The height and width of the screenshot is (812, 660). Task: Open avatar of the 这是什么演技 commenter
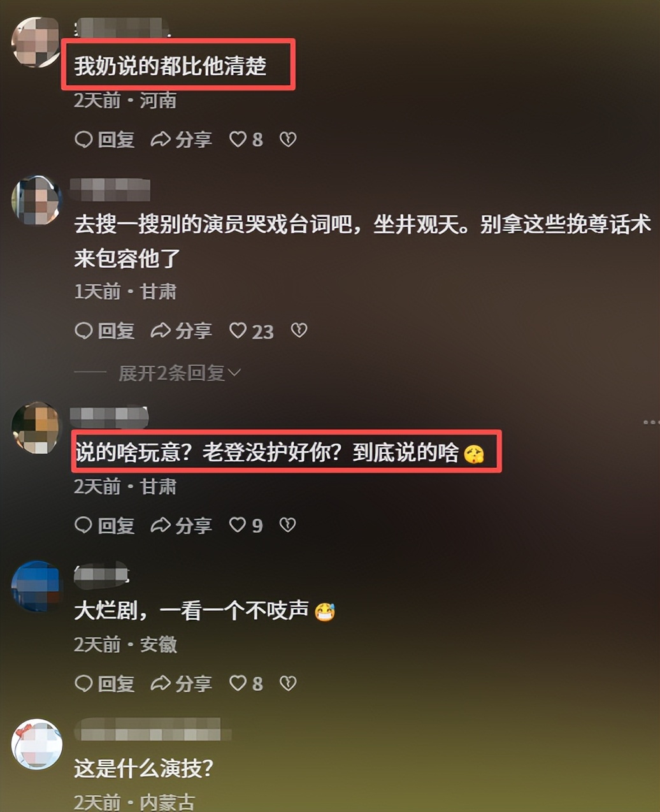pos(36,744)
